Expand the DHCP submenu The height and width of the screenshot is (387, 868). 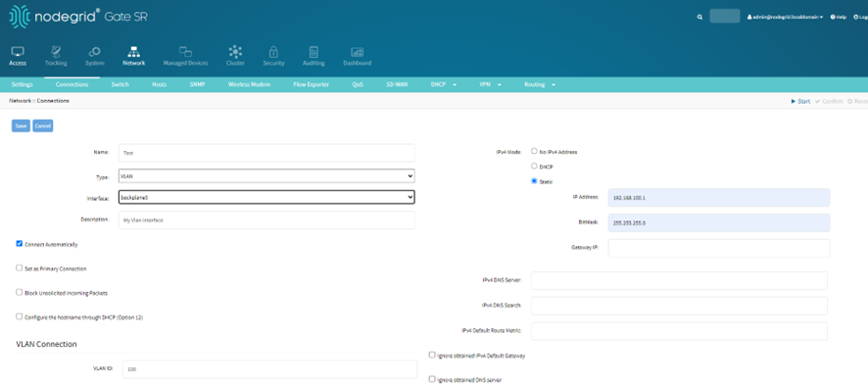444,84
